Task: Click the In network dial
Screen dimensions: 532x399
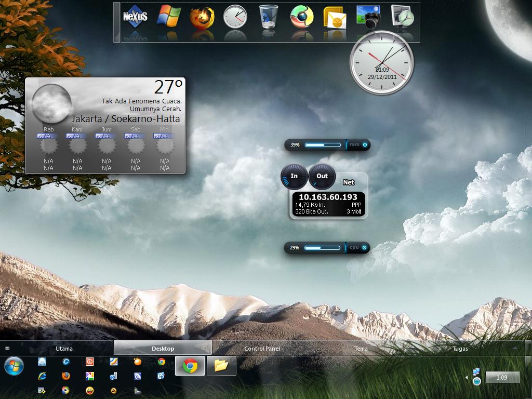Action: point(294,177)
